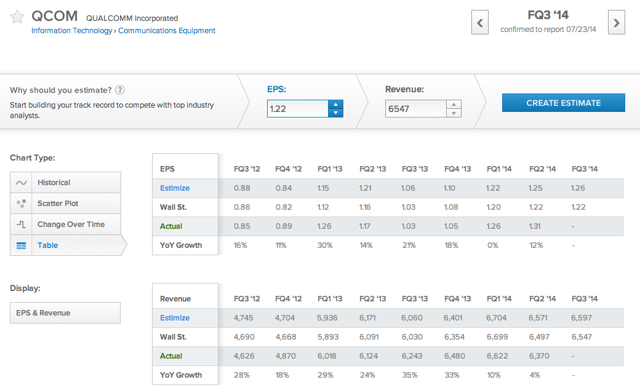This screenshot has height=390, width=640.
Task: Click YoY Growth label in Revenue table
Action: pyautogui.click(x=181, y=375)
